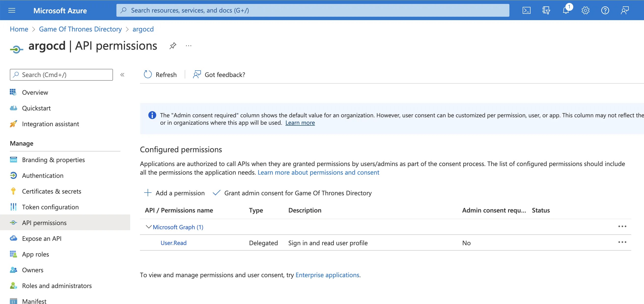Open the hamburger portal menu
Screen dimensions: 644x304
pos(12,10)
